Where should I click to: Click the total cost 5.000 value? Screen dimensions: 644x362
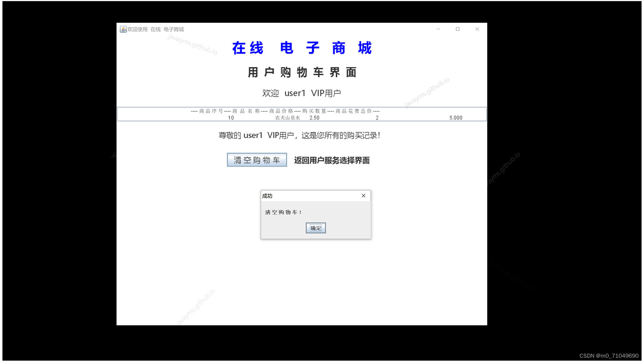click(x=455, y=118)
